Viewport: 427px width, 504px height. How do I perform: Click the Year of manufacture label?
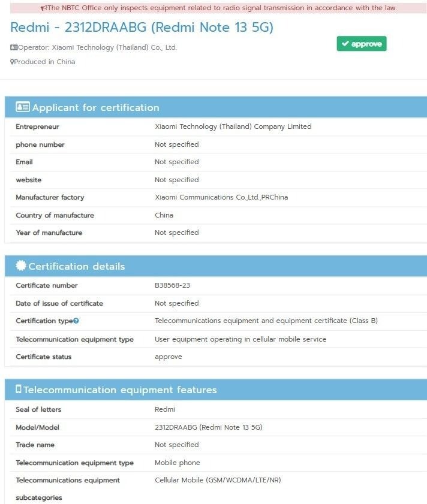pyautogui.click(x=49, y=233)
